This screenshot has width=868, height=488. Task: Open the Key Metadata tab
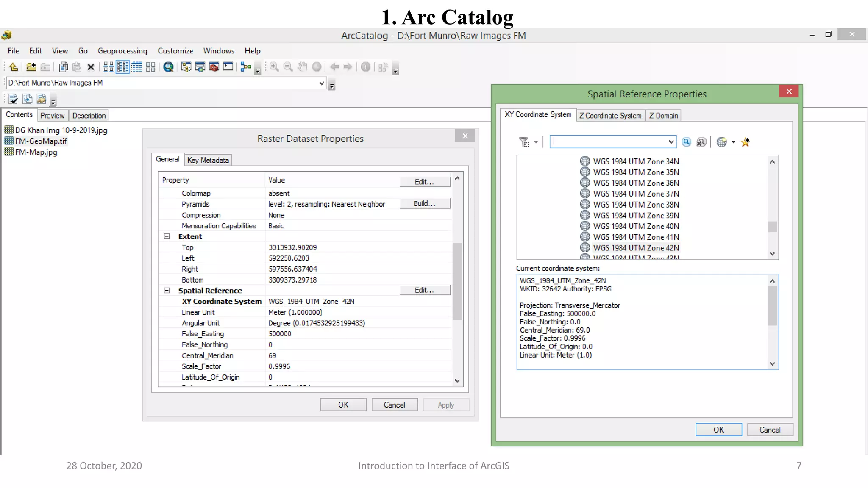pos(208,160)
